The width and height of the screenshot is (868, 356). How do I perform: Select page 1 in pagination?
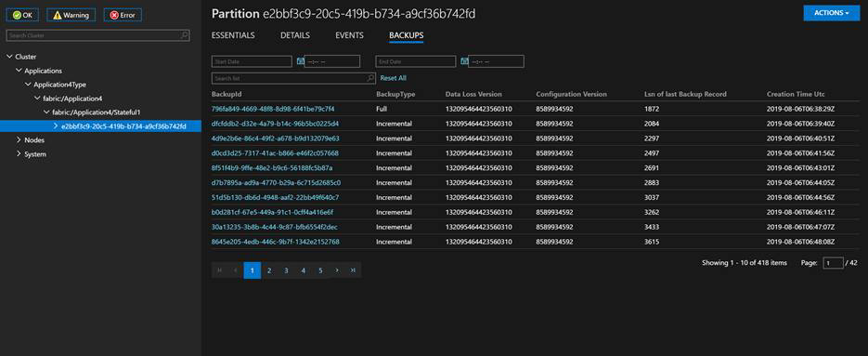(x=252, y=270)
